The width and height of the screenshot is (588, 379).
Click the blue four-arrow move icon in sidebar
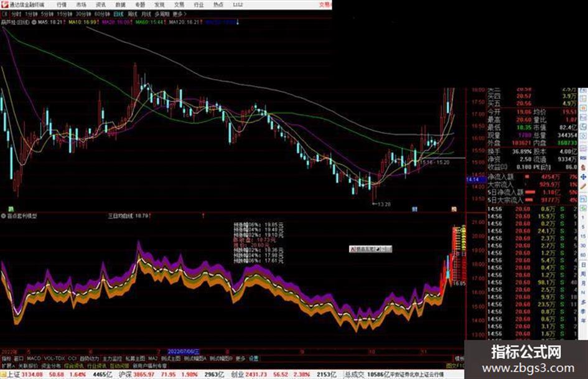[583, 177]
